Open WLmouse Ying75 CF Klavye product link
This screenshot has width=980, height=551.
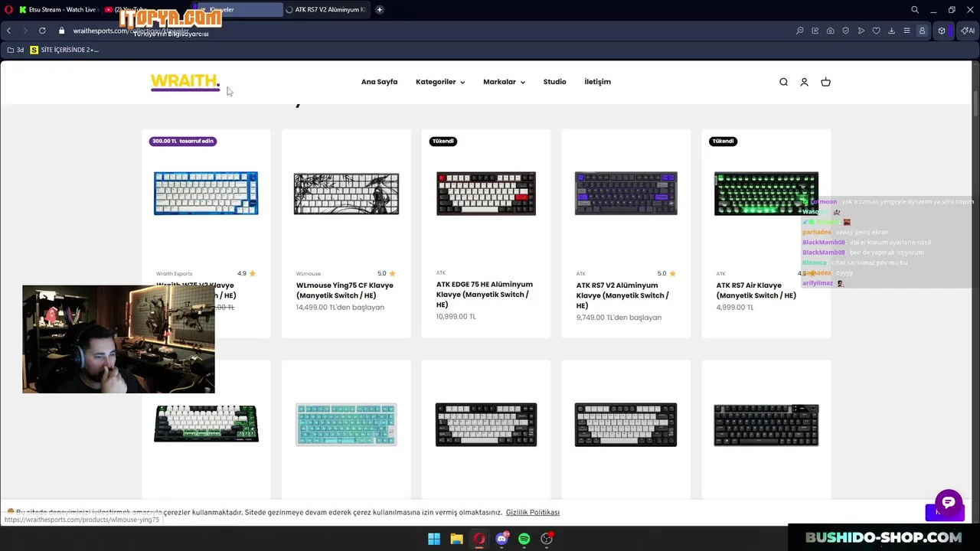pyautogui.click(x=345, y=290)
